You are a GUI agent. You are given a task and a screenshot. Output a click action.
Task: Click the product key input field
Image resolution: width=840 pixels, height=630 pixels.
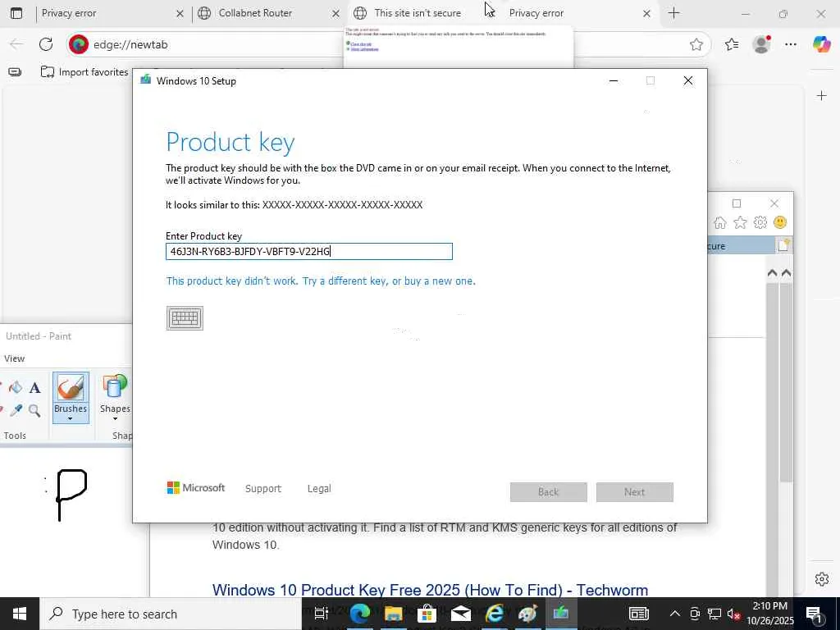(x=309, y=251)
